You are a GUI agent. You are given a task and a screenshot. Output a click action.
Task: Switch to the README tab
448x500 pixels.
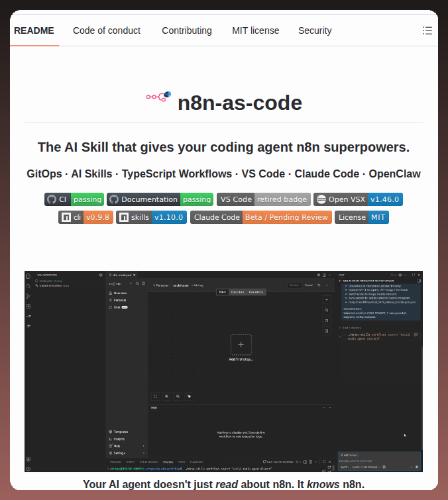34,30
